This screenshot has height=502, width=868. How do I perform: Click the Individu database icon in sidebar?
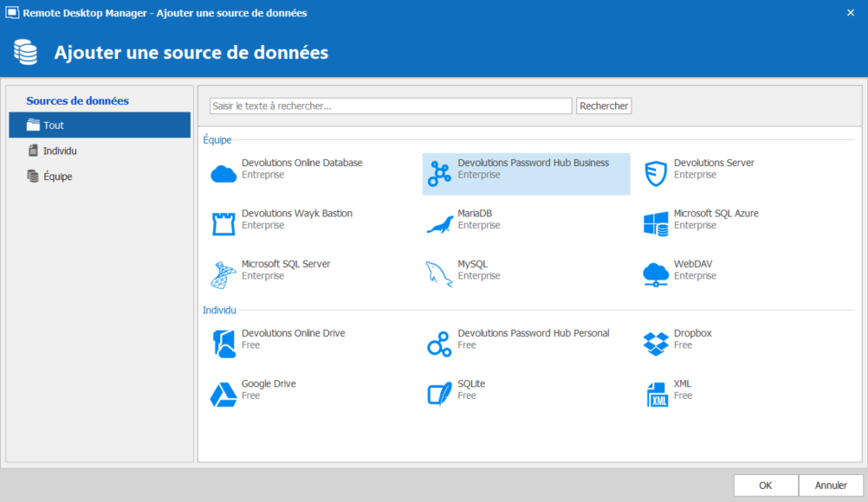[x=33, y=151]
